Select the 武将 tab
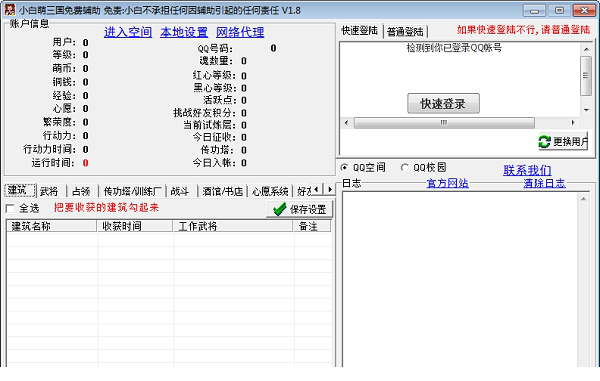The width and height of the screenshot is (600, 381). pyautogui.click(x=49, y=191)
